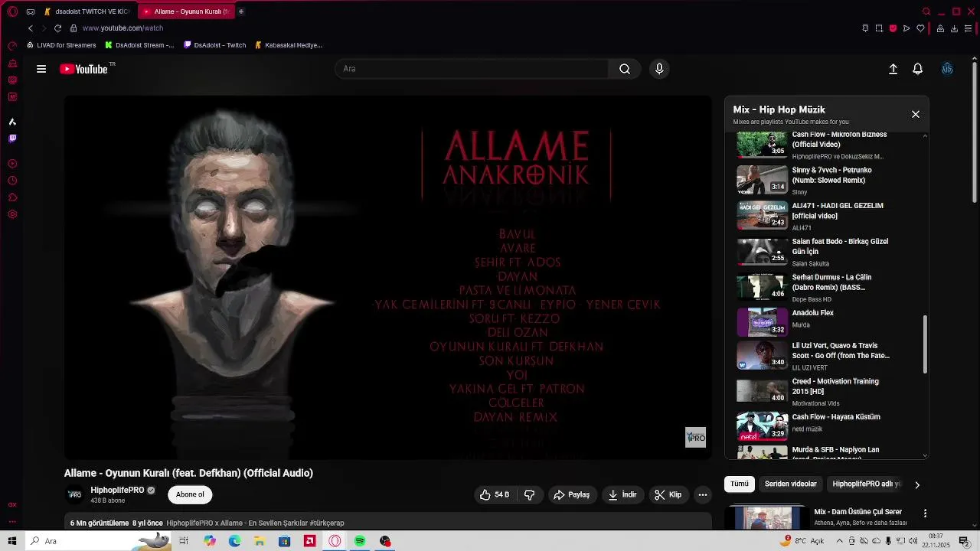
Task: Open Spotify from the taskbar
Action: 360,541
